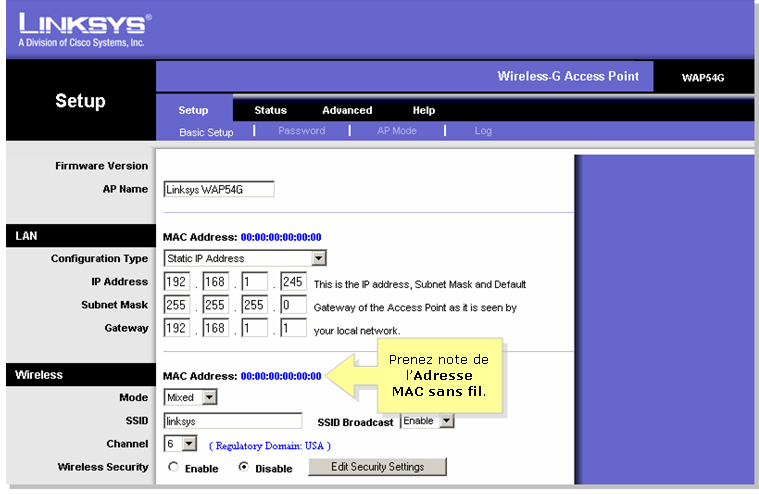Click the Linksys logo

pos(83,29)
